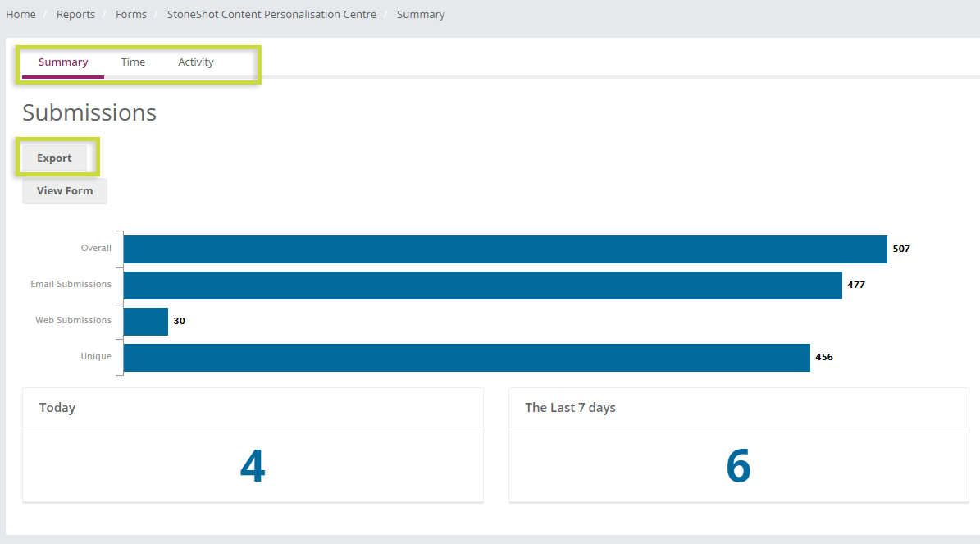Open the Activity tab

196,62
